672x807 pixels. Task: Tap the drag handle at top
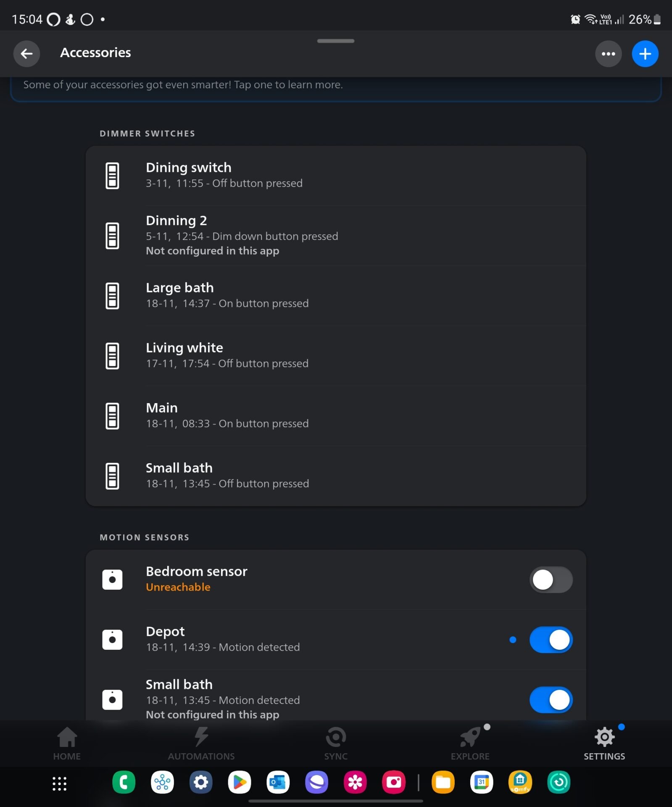point(336,41)
